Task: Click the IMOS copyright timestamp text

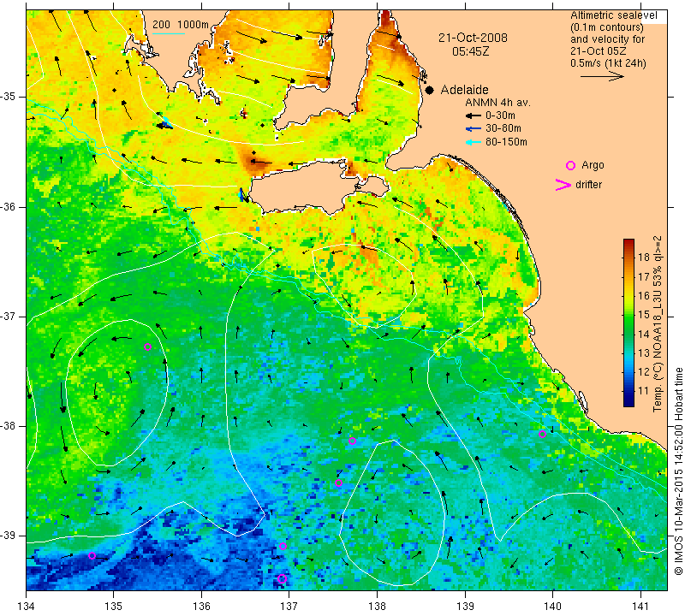Action: click(x=678, y=471)
